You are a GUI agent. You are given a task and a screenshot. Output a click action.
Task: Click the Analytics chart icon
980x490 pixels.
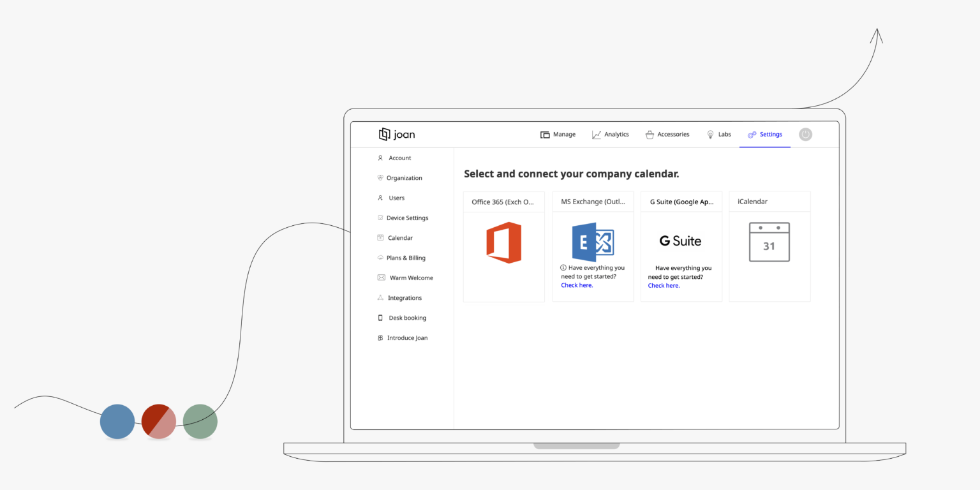(597, 135)
